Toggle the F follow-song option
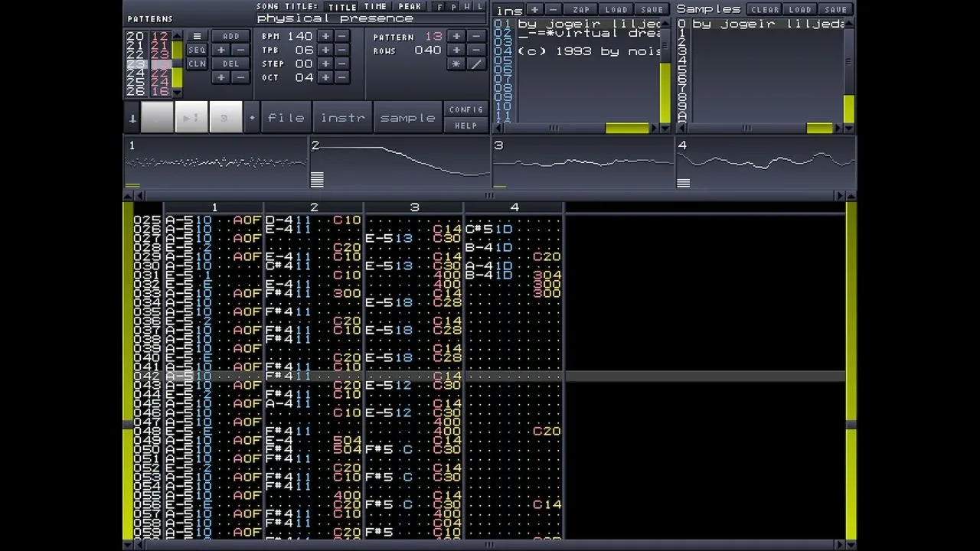 click(440, 7)
